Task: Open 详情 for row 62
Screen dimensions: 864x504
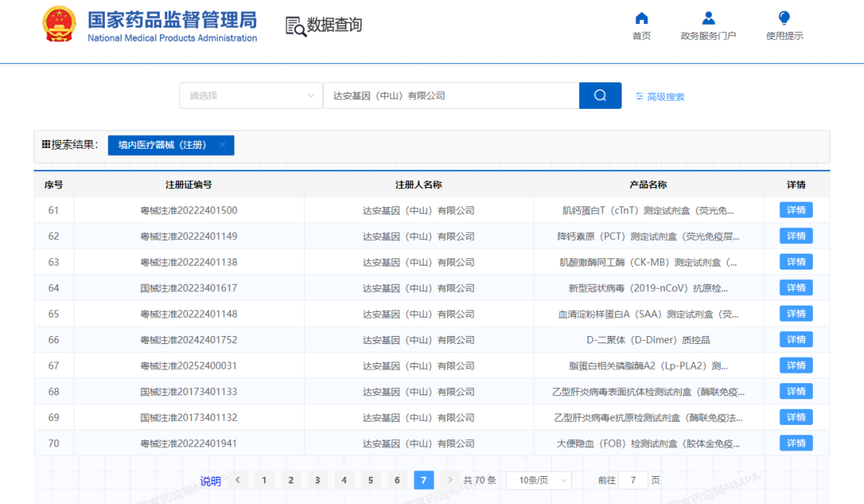Action: 796,236
